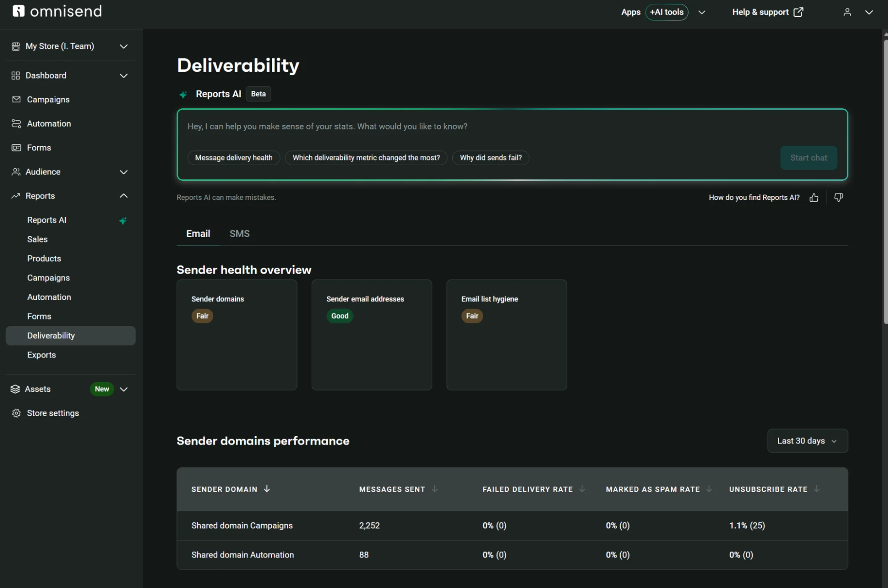The width and height of the screenshot is (888, 588).
Task: Sort by Sender Domain arrow
Action: pos(267,489)
